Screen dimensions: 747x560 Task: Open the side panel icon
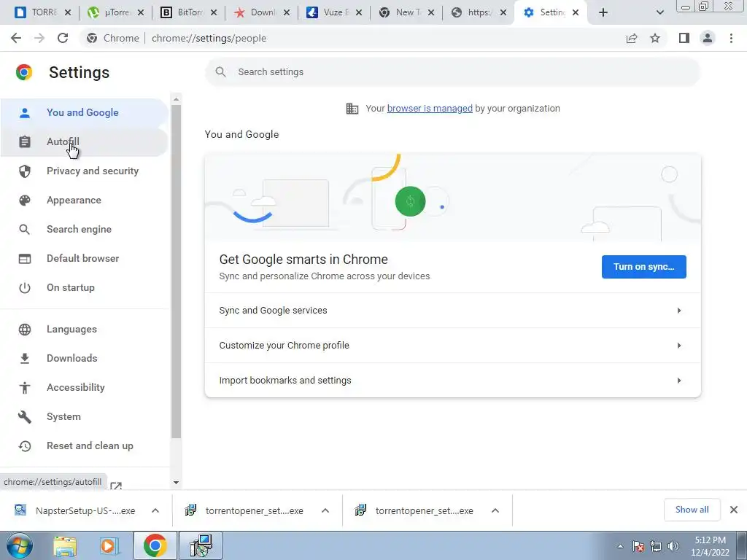[x=684, y=38]
